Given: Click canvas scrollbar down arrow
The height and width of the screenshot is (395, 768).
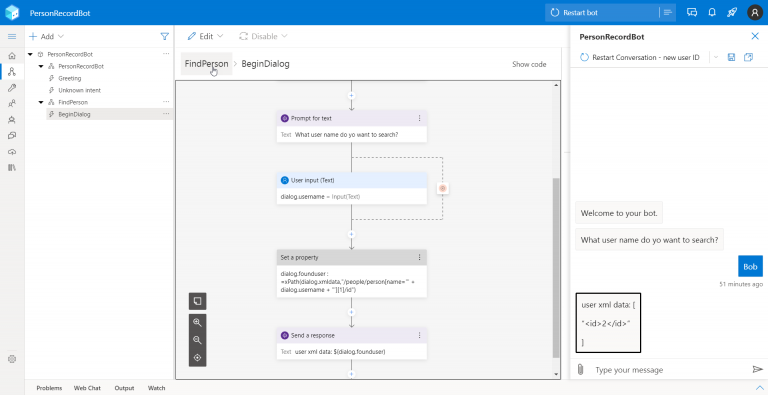Looking at the screenshot, I should (x=556, y=374).
